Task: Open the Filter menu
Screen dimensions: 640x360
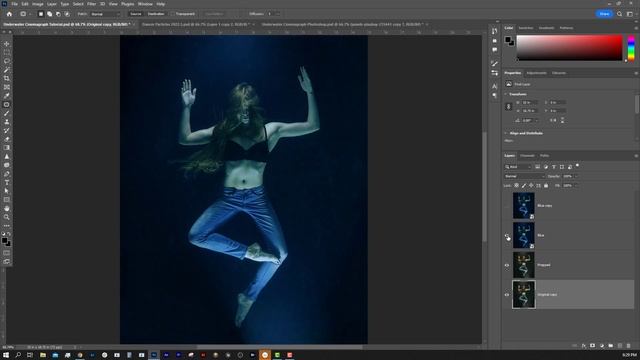Action: 91,4
